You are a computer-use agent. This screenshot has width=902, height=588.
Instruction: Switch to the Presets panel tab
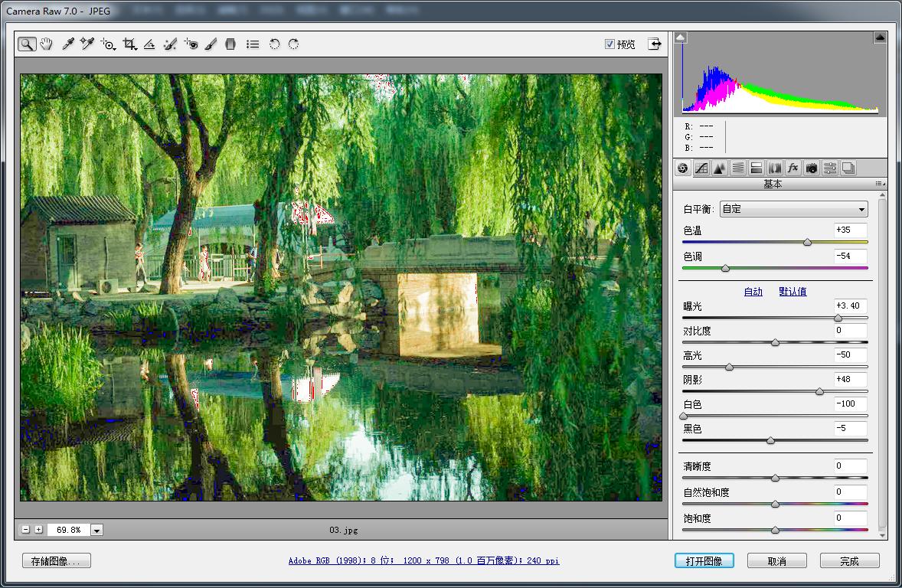830,168
